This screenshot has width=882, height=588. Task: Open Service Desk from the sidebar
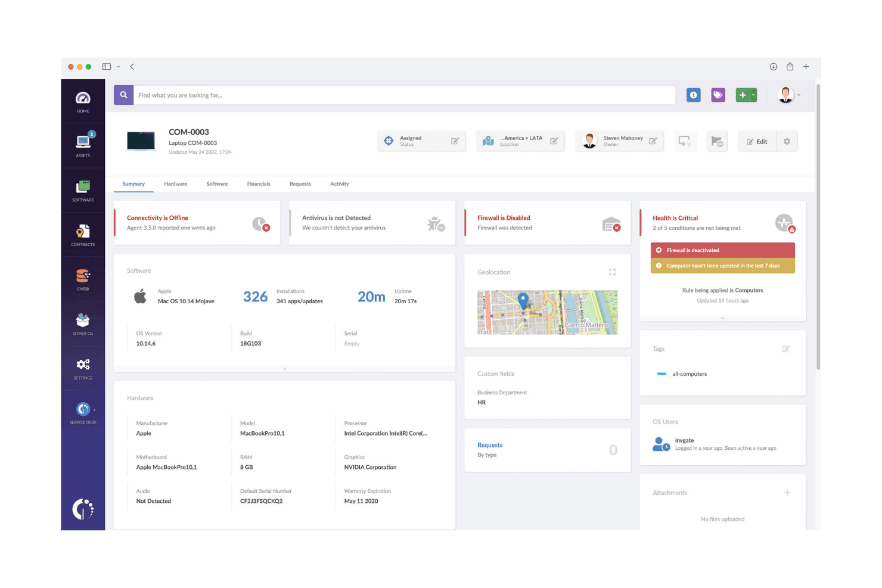click(x=83, y=413)
